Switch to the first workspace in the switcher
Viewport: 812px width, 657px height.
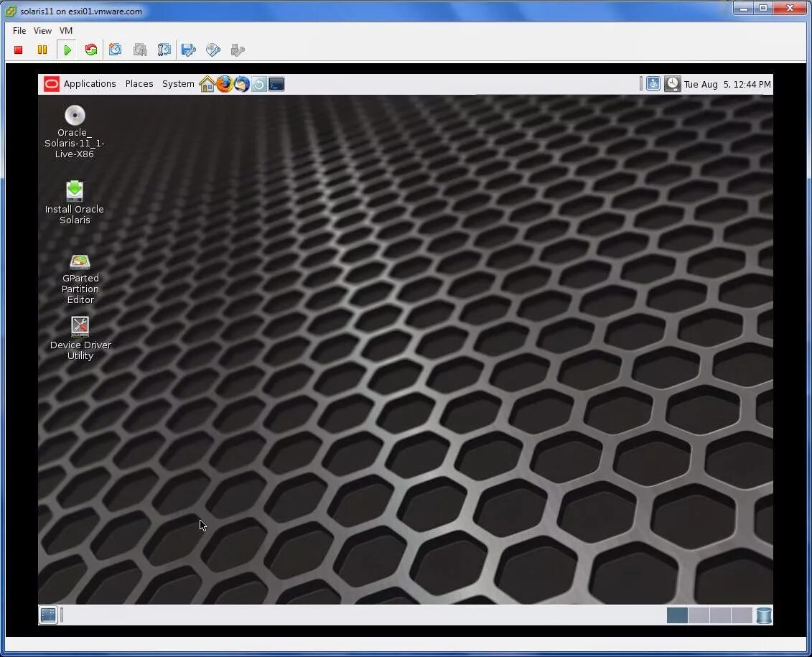677,615
